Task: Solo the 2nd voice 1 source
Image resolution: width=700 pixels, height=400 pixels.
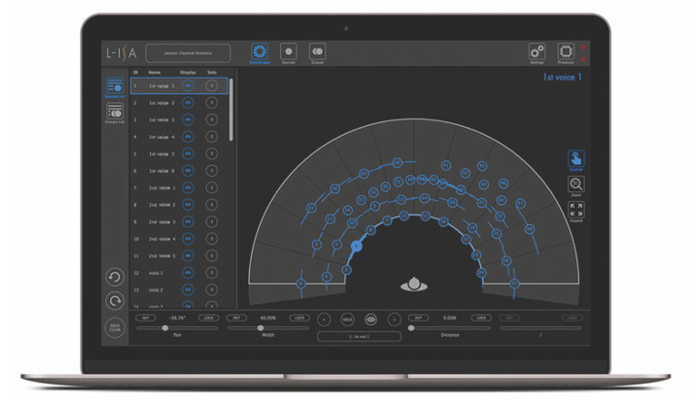Action: pos(212,188)
